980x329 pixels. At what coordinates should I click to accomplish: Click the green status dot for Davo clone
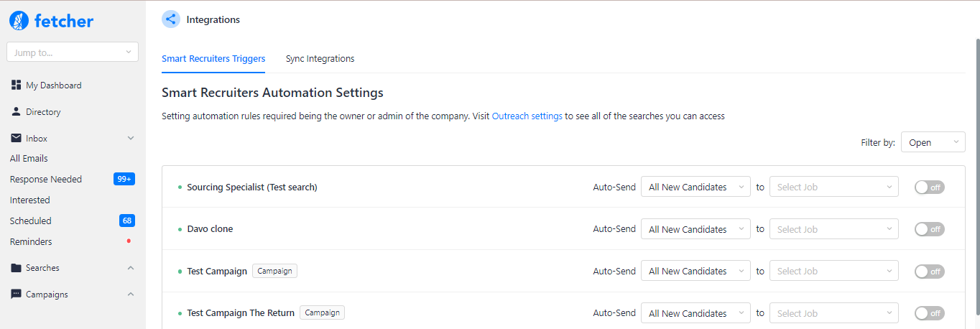click(x=180, y=229)
